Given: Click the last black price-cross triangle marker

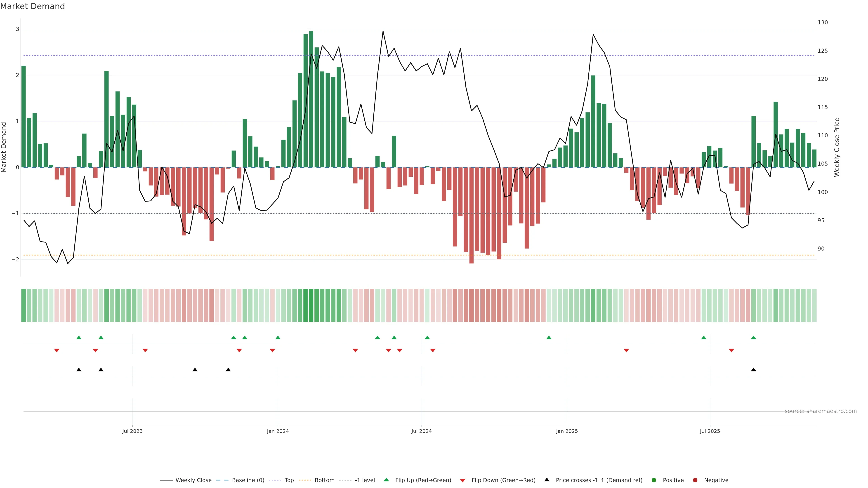Looking at the screenshot, I should (753, 370).
